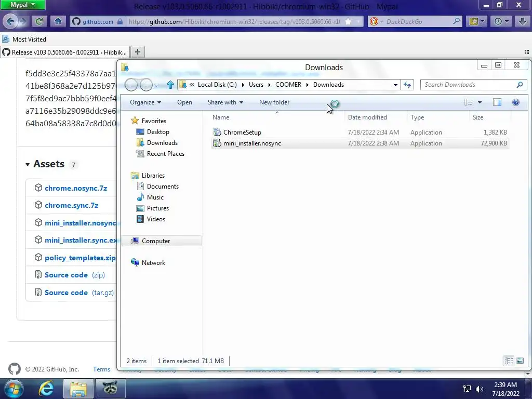Open a new tab with plus button
This screenshot has width=532, height=399.
(x=137, y=52)
